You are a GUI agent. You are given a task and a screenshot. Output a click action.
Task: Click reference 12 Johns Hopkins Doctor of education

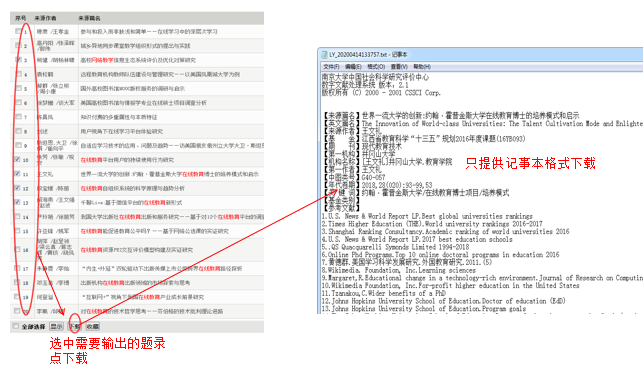(443, 301)
